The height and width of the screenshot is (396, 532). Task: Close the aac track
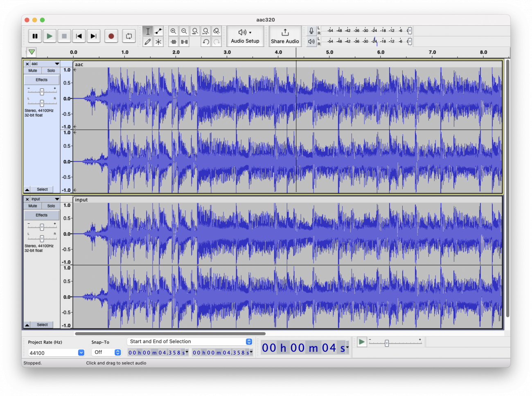[x=27, y=64]
